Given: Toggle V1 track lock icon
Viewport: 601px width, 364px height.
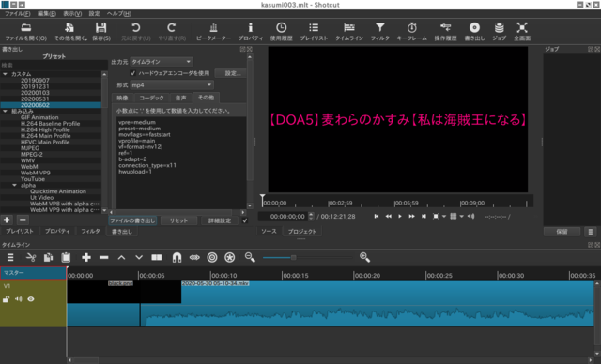Looking at the screenshot, I should click(6, 299).
